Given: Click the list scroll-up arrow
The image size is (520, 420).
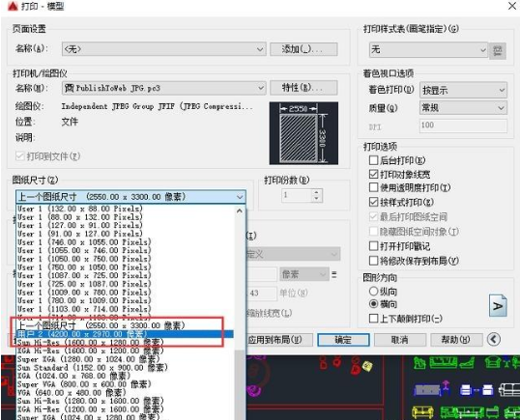Looking at the screenshot, I should pos(240,210).
